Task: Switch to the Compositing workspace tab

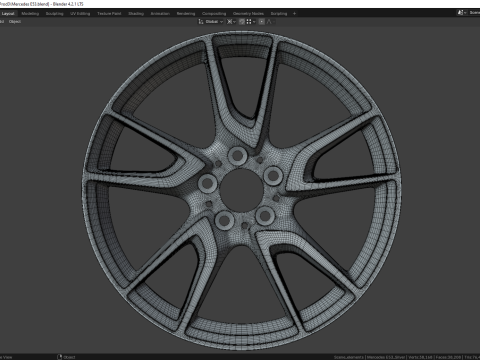Action: [x=214, y=14]
